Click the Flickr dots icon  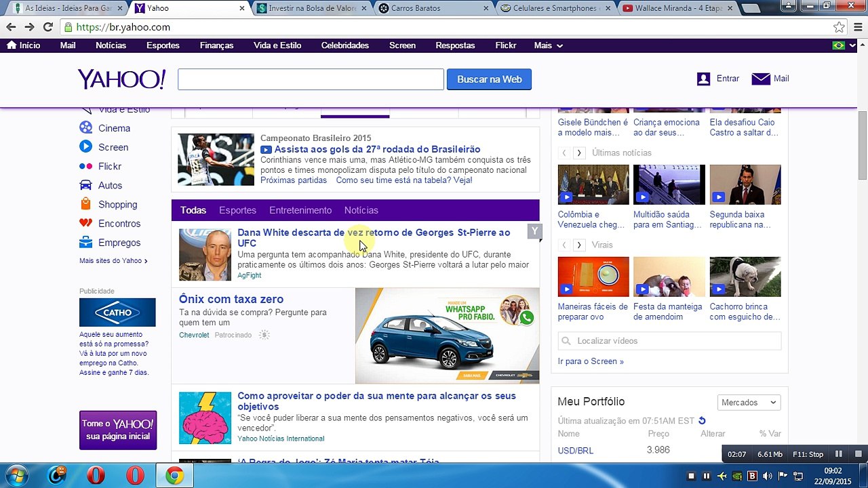click(x=85, y=166)
